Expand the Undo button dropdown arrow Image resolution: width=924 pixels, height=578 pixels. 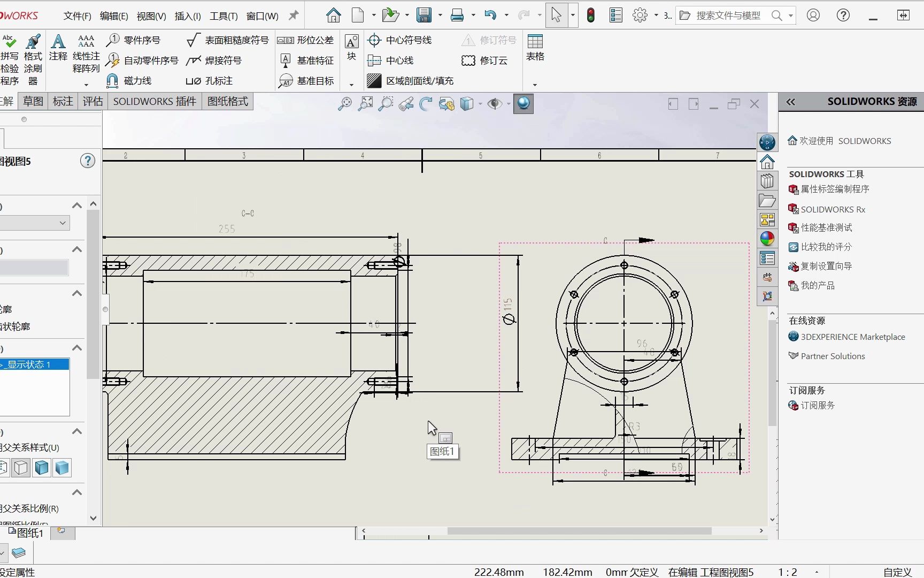(506, 16)
